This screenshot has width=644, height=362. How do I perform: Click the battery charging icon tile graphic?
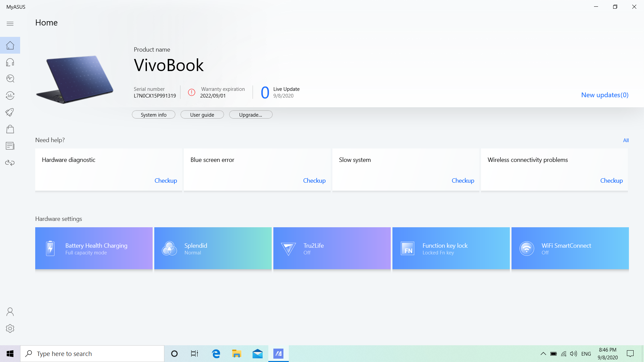click(x=50, y=248)
